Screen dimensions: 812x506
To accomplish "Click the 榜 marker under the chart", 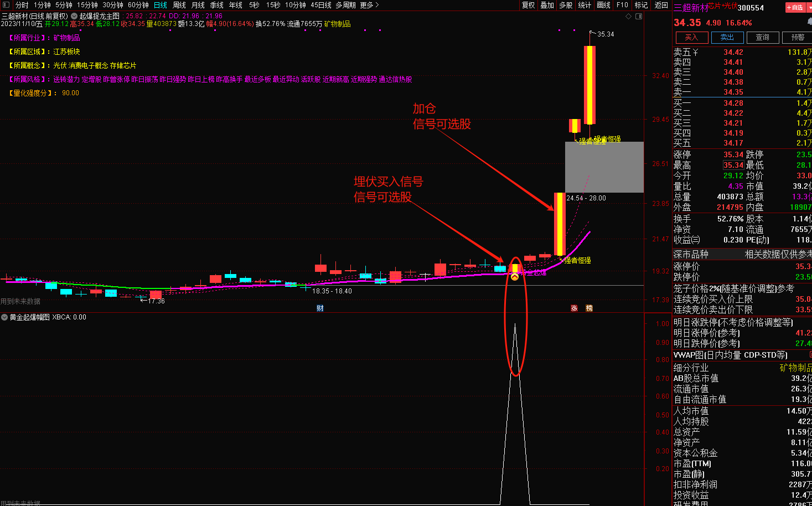I will click(x=589, y=308).
